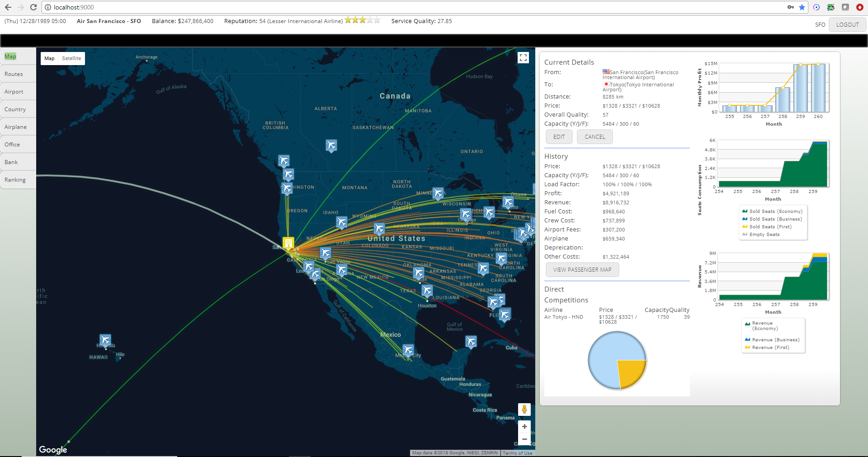Click the browser reload icon

tap(33, 7)
